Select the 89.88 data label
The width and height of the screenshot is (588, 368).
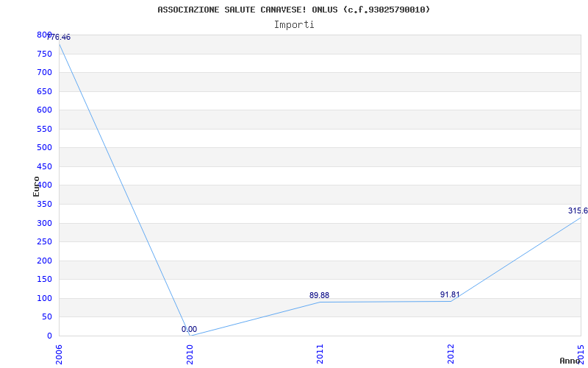coord(319,296)
